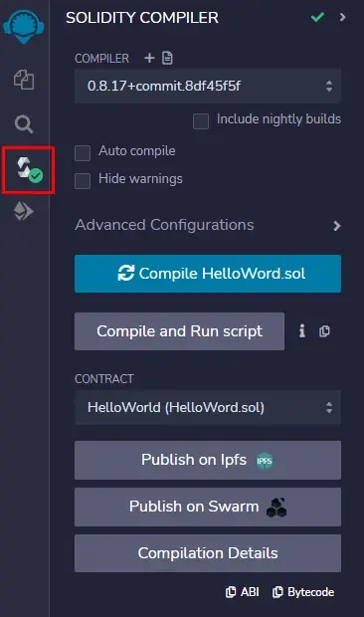Click the Auto compile label text
This screenshot has width=364, height=617.
click(x=137, y=151)
